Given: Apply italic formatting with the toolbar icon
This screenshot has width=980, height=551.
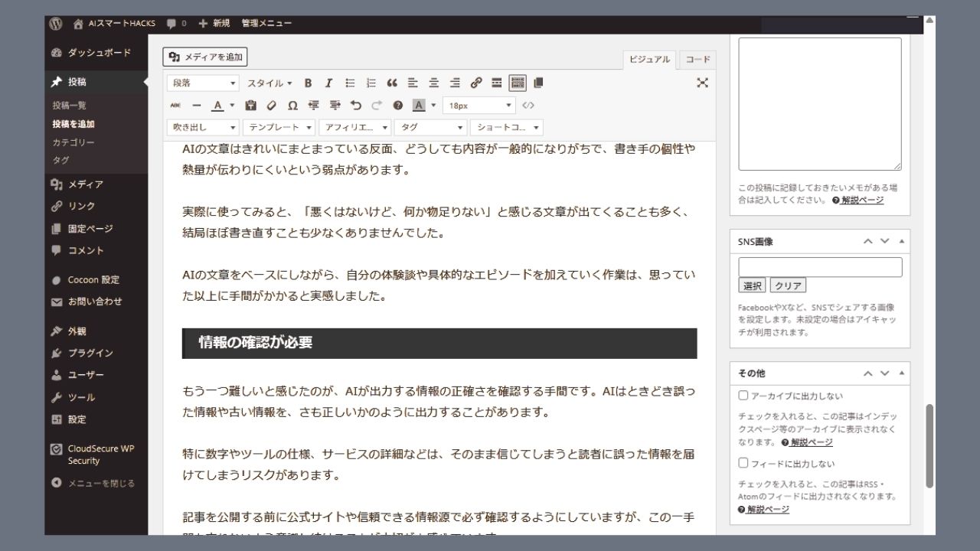Looking at the screenshot, I should [x=328, y=83].
